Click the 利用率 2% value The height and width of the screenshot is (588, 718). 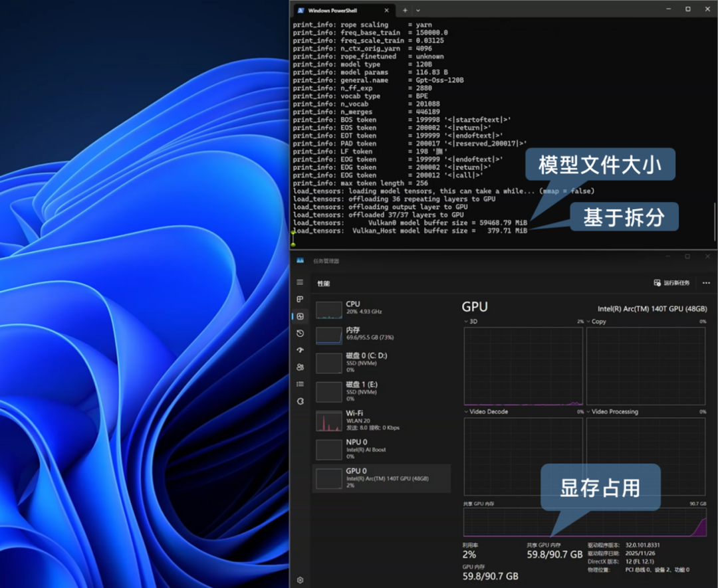[469, 555]
